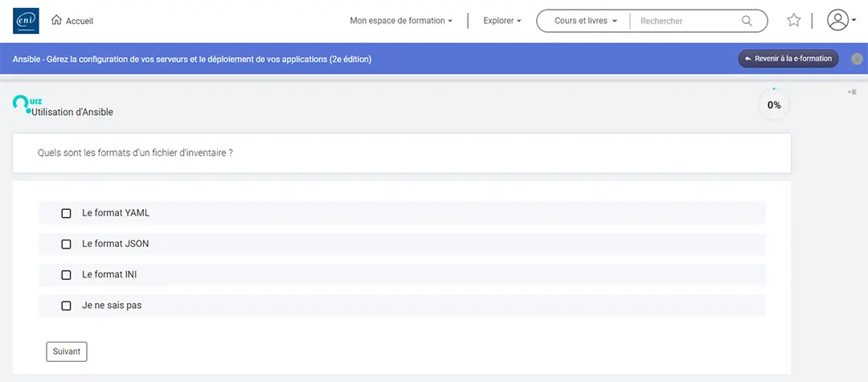Click the Ansible course title in banner
The image size is (868, 382).
coord(192,60)
